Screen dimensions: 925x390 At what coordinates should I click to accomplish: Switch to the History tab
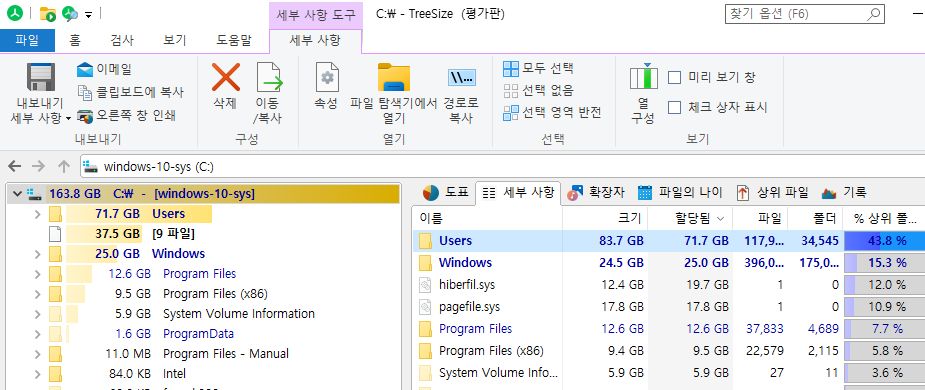tap(845, 192)
